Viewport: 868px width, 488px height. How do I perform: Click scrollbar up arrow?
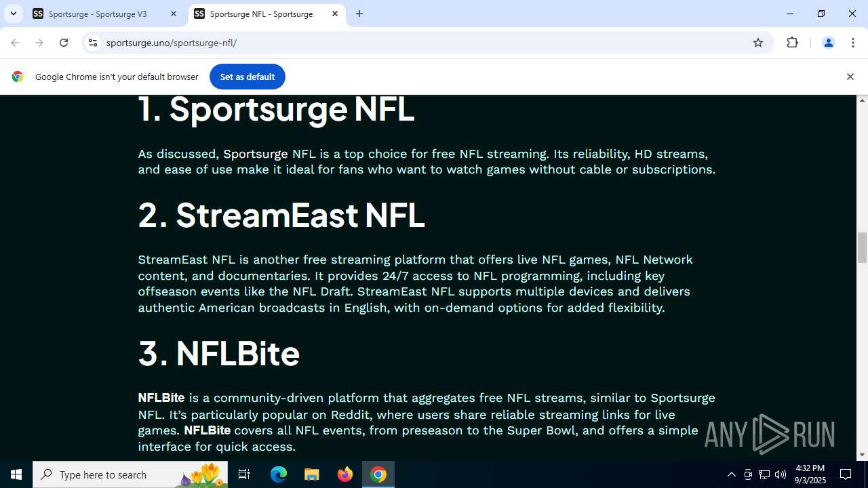coord(863,100)
